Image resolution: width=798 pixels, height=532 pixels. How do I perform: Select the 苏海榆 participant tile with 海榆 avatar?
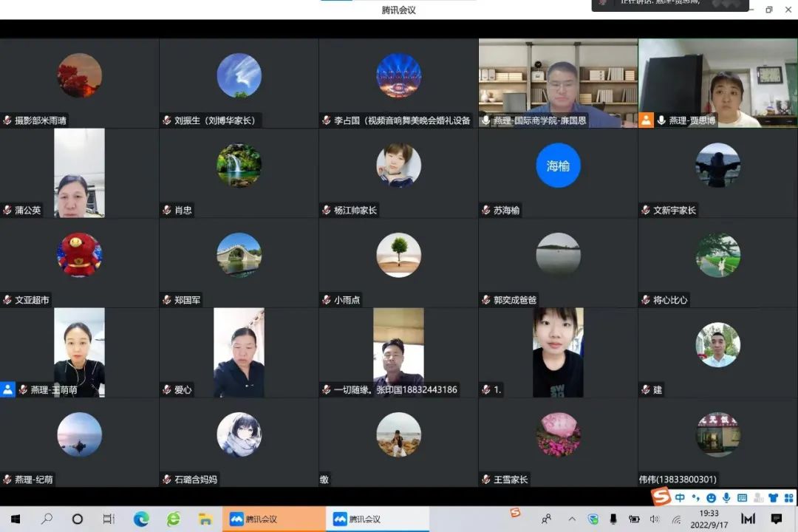(x=558, y=173)
